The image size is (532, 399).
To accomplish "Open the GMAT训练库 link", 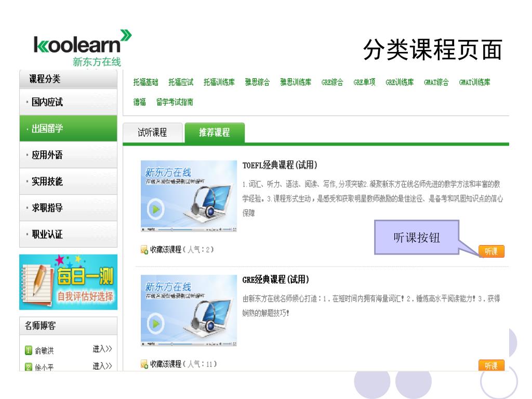I will [474, 82].
